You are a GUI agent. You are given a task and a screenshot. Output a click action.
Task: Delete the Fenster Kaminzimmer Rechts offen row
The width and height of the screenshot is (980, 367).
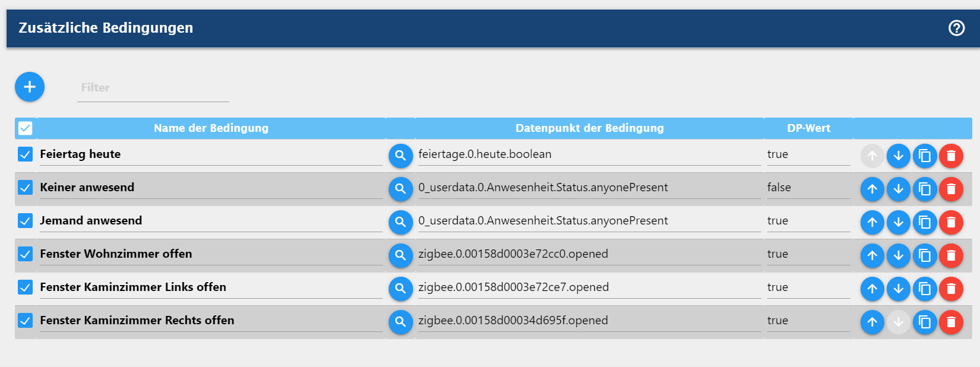(951, 322)
